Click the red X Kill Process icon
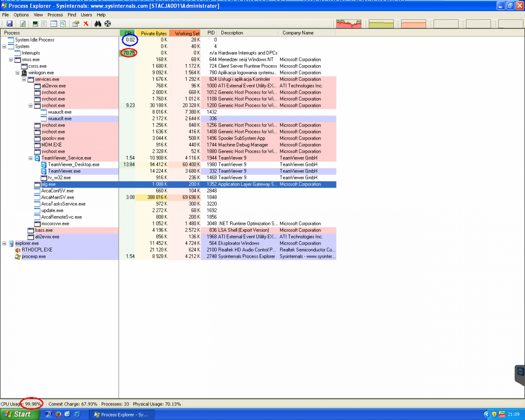 coord(86,24)
